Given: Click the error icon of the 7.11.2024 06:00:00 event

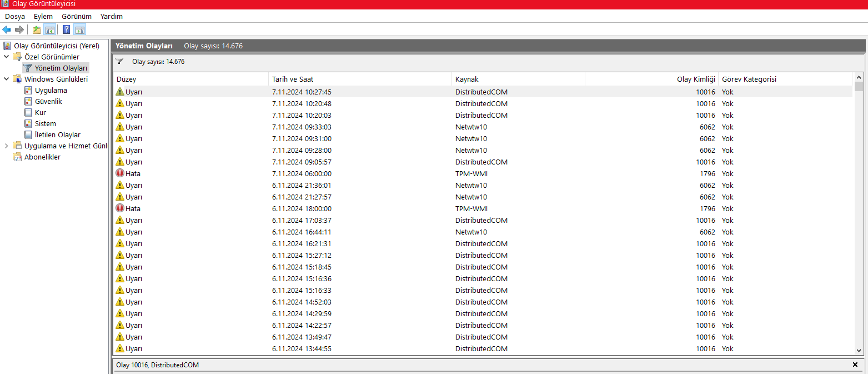Looking at the screenshot, I should tap(120, 173).
